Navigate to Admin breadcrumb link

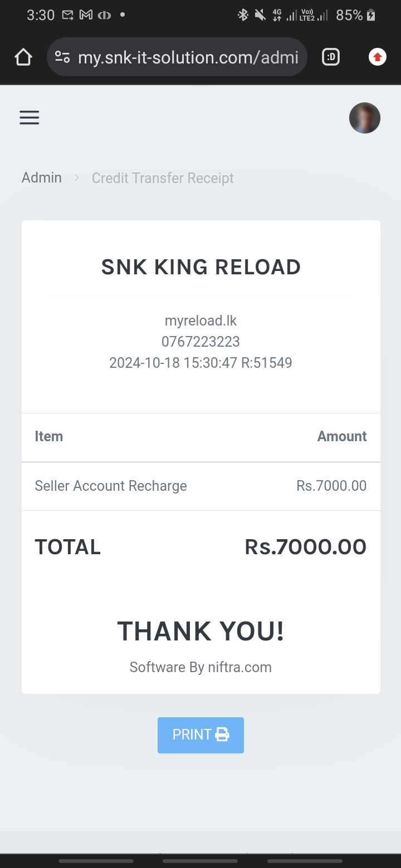(42, 178)
